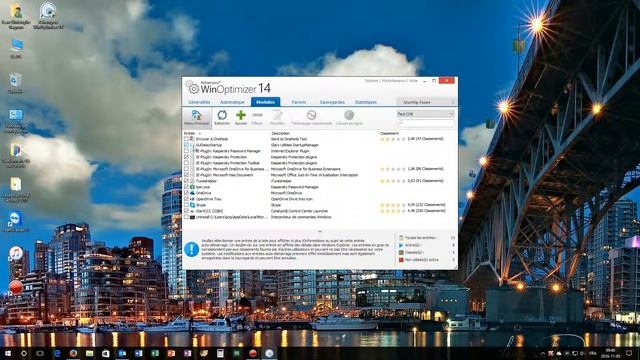Click the Task View taskbar icon

pos(40,353)
